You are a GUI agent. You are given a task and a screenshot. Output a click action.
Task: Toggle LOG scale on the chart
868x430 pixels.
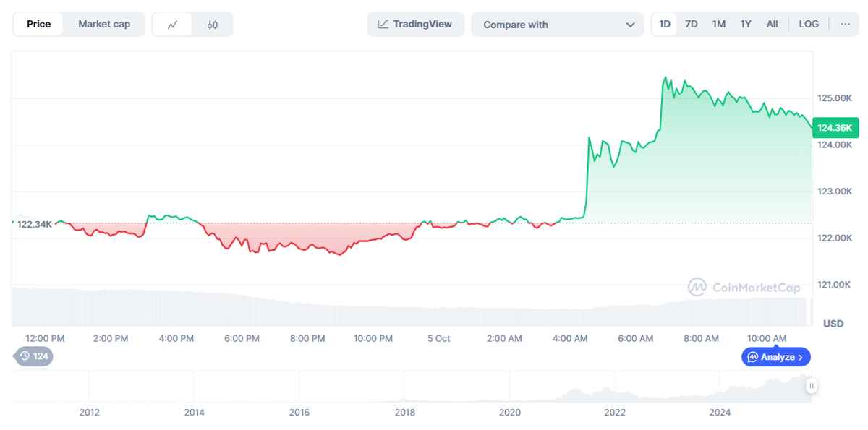(809, 24)
